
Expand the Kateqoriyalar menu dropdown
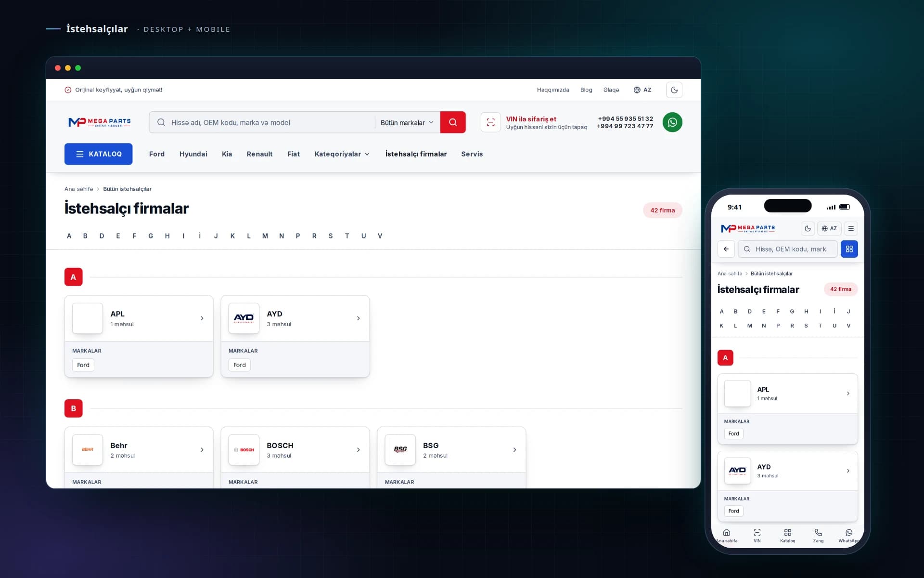coord(342,154)
